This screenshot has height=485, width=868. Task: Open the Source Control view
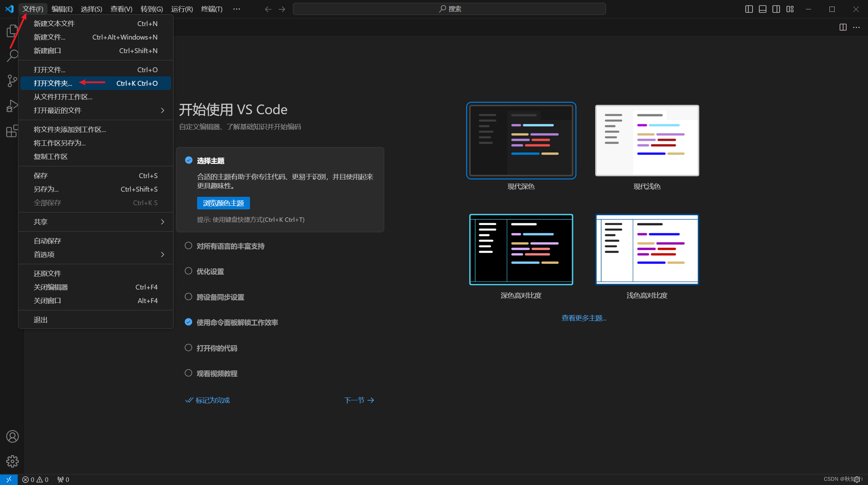click(12, 81)
